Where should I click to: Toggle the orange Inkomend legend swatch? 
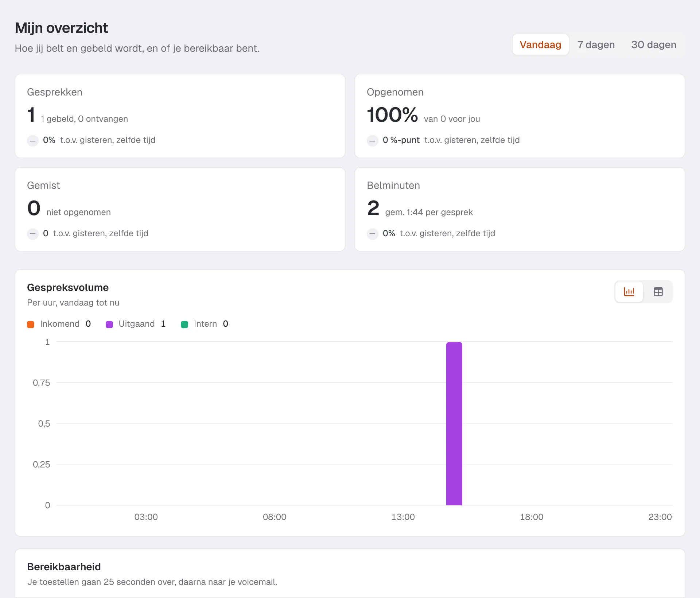coord(31,324)
